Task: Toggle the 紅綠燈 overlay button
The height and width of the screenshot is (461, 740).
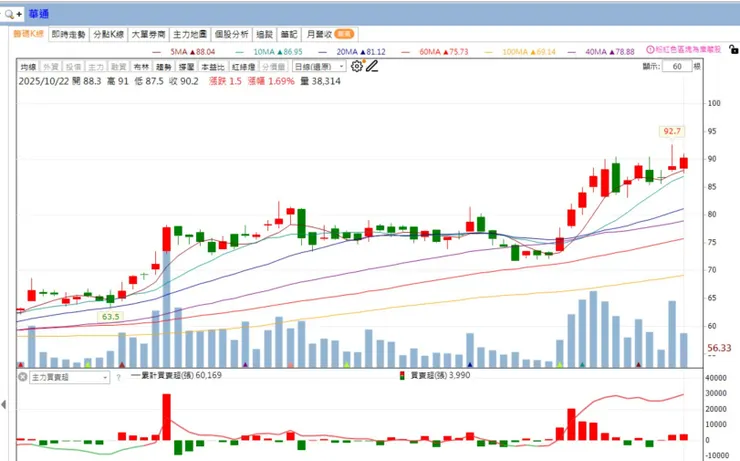Action: (x=244, y=67)
